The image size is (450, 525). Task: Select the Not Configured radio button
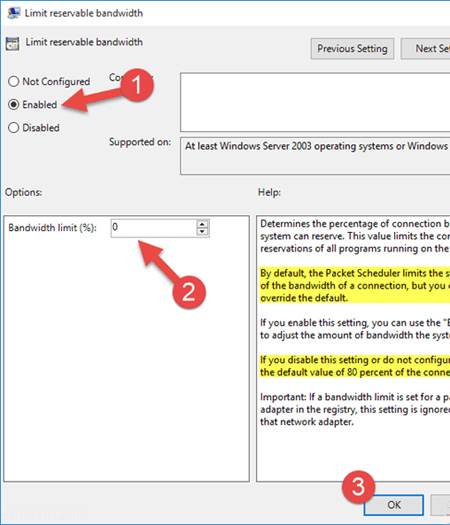(x=13, y=81)
